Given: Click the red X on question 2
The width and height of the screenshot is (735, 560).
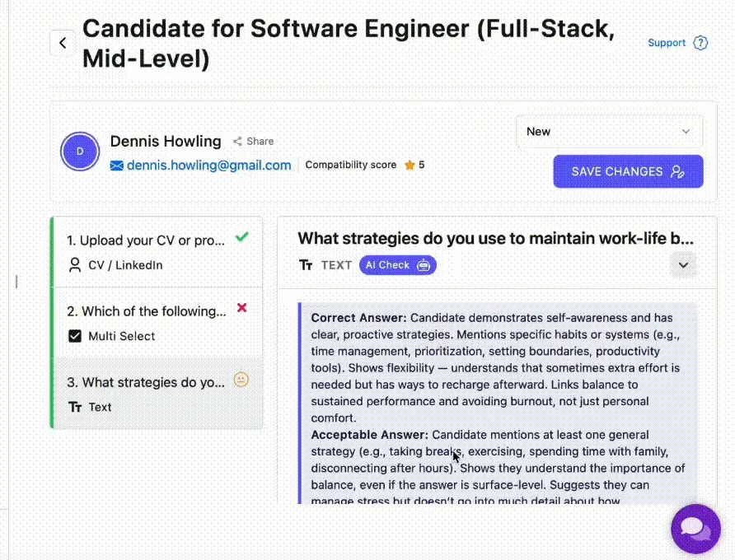Looking at the screenshot, I should 241,306.
